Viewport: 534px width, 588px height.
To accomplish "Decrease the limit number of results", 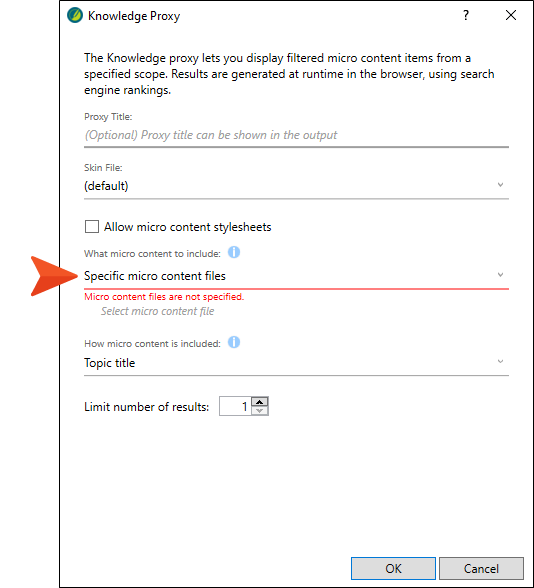I will [x=260, y=411].
